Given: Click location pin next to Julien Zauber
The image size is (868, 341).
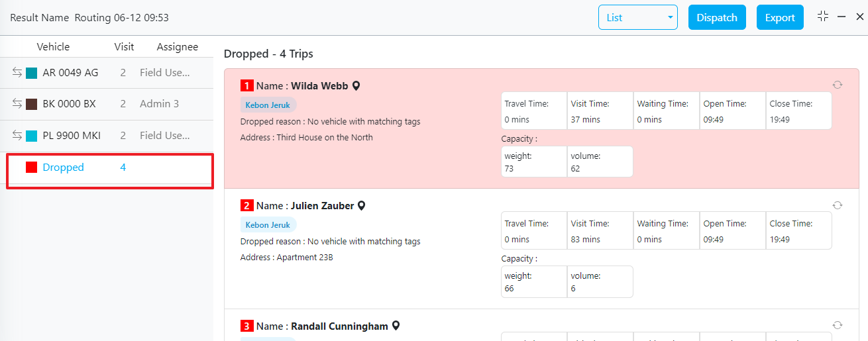Looking at the screenshot, I should (362, 206).
